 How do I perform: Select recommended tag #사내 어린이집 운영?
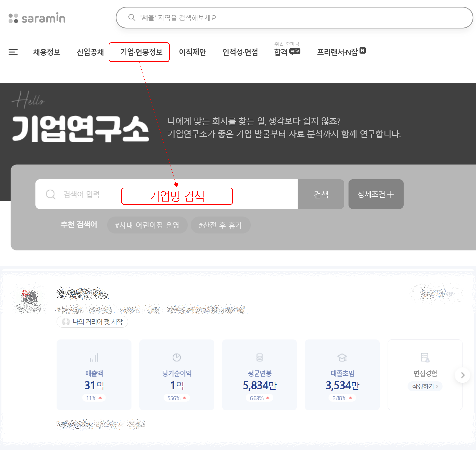tap(147, 225)
